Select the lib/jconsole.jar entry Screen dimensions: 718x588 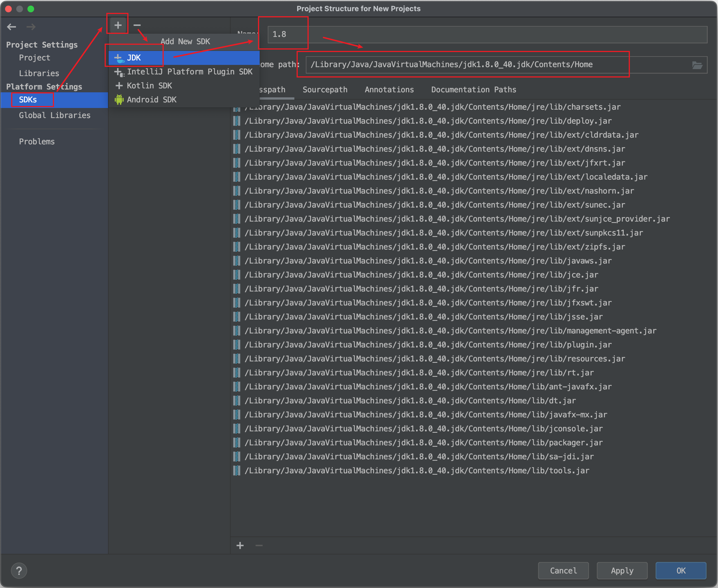coord(474,429)
